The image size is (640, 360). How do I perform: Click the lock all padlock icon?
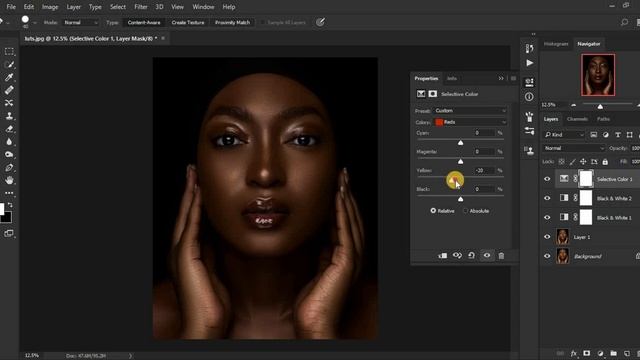pyautogui.click(x=605, y=162)
